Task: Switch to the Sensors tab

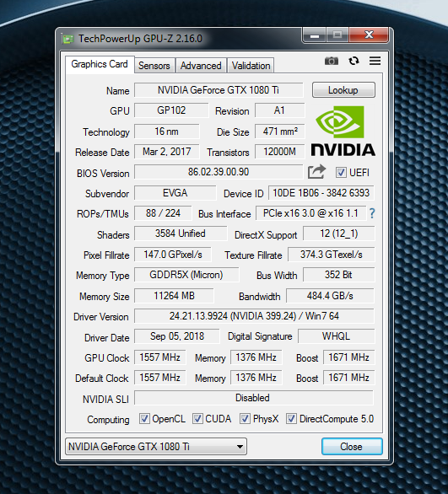Action: (154, 66)
